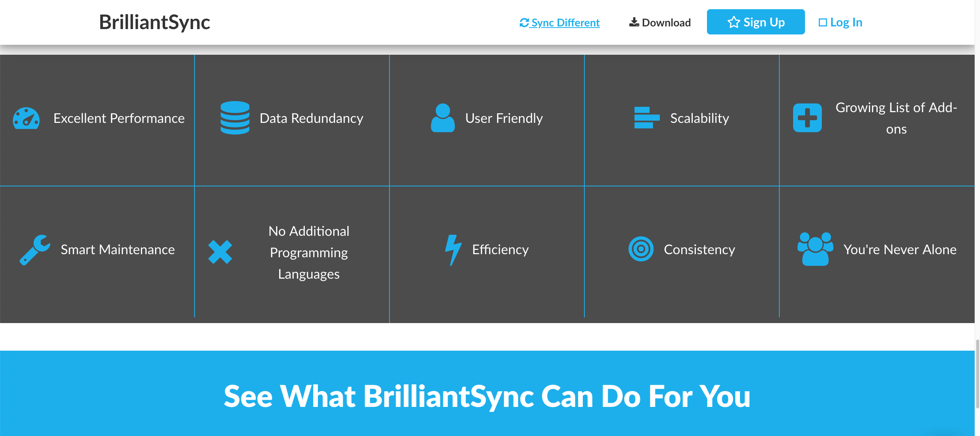Click the group You're Never Alone icon

(815, 249)
